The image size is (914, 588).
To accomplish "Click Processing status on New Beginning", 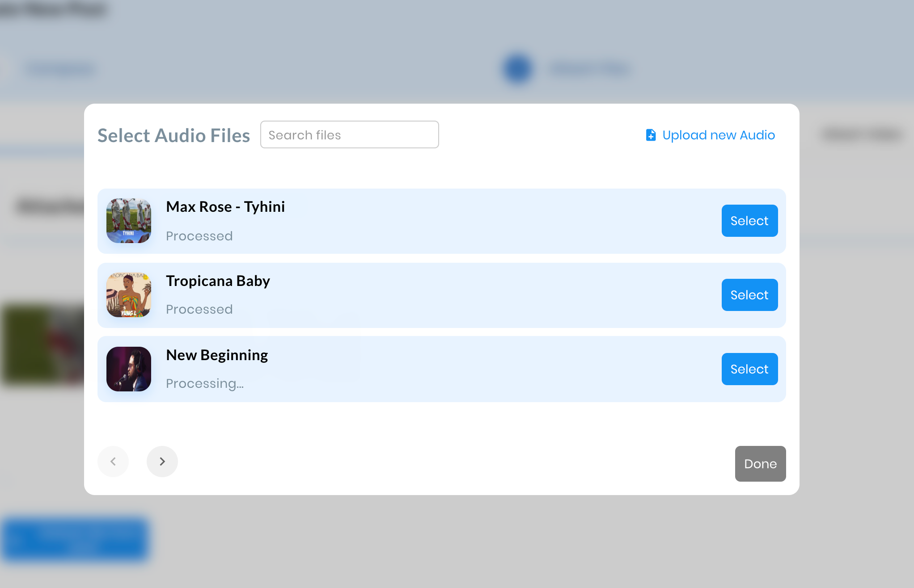I will pos(204,383).
